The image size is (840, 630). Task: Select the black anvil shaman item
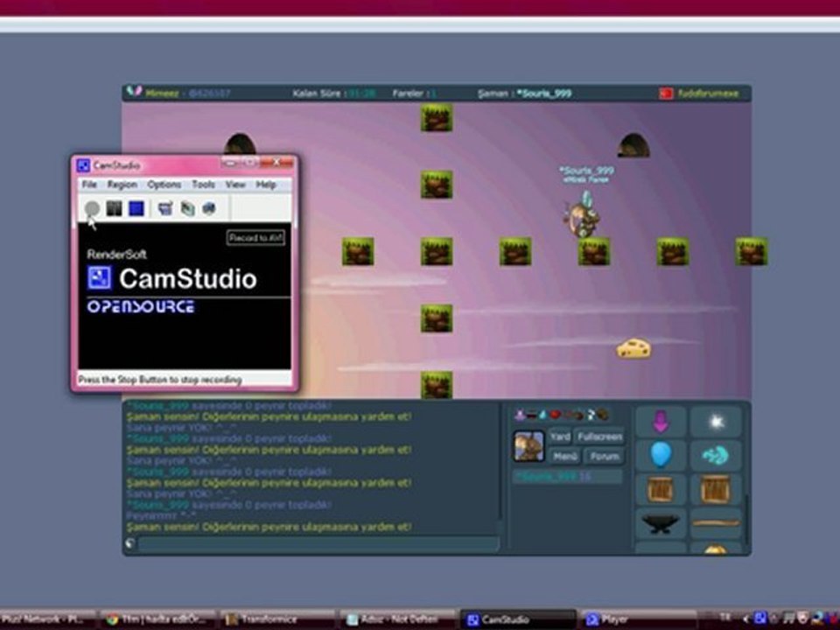[x=661, y=523]
